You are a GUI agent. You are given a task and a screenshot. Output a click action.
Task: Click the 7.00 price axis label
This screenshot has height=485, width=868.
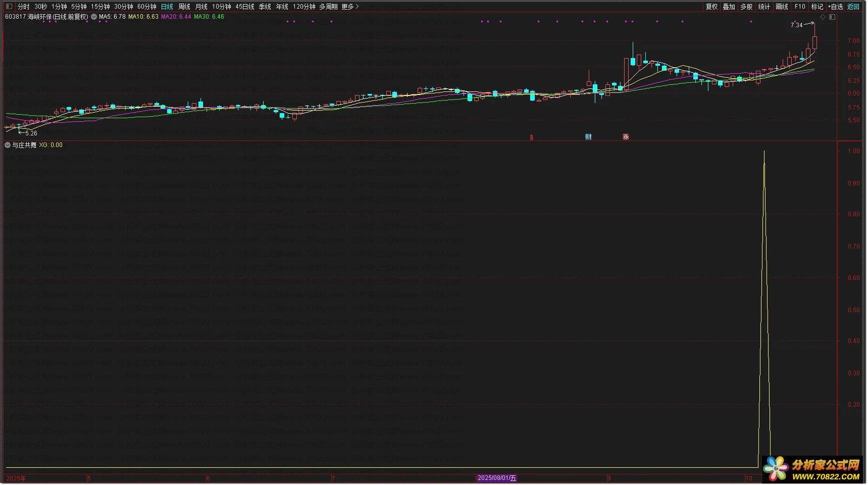pos(853,41)
